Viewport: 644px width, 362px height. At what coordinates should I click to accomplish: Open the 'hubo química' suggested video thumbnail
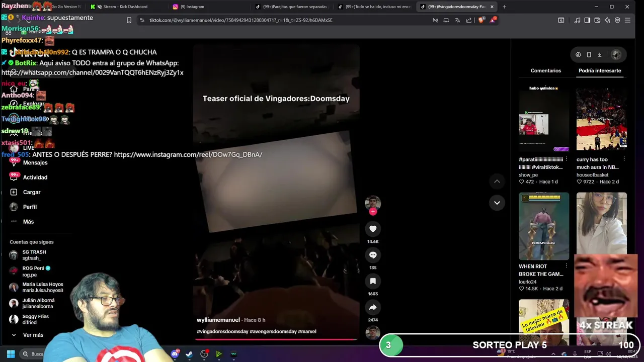tap(544, 119)
